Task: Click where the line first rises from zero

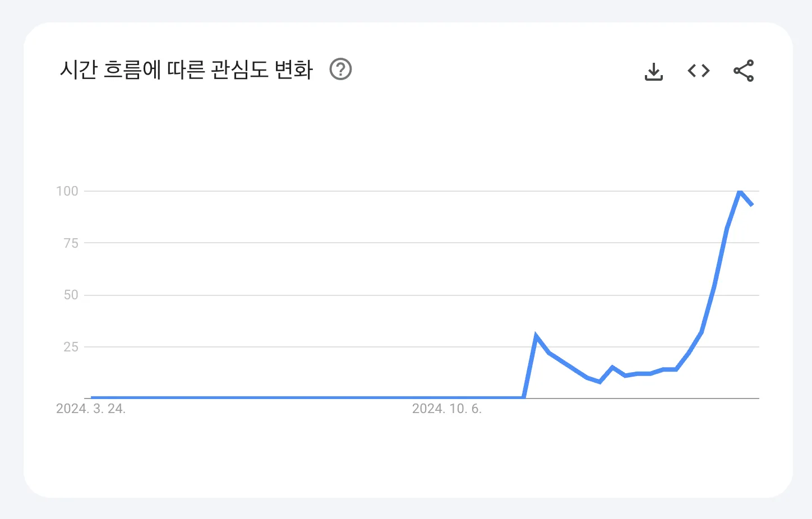Action: point(524,397)
